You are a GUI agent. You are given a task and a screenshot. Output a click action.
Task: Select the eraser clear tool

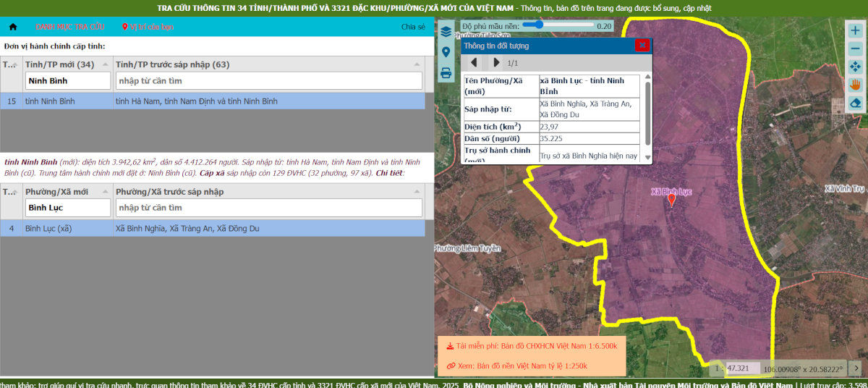(855, 103)
